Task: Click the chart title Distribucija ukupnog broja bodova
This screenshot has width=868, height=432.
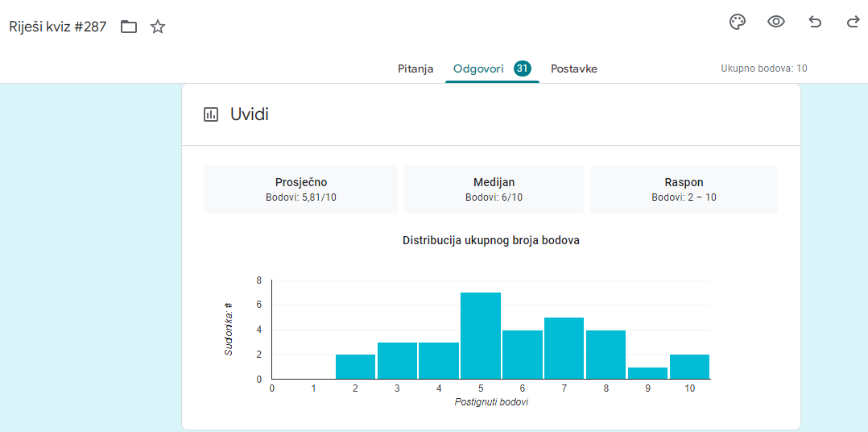Action: pos(491,241)
